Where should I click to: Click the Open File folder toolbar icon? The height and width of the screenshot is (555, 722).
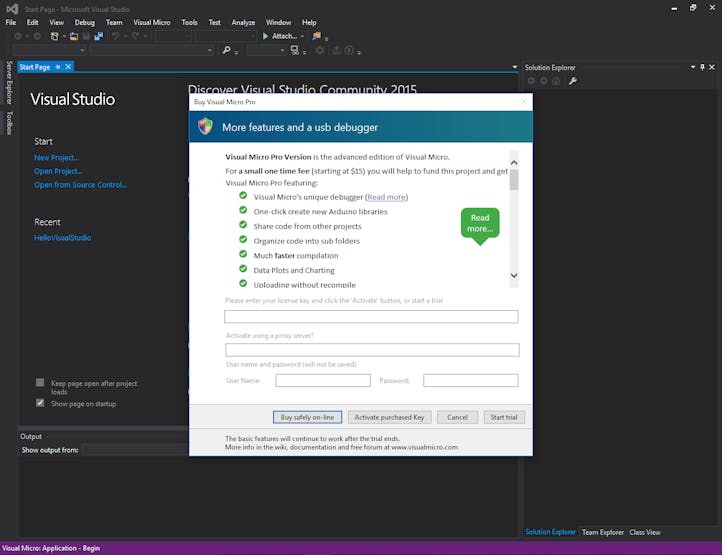(73, 36)
